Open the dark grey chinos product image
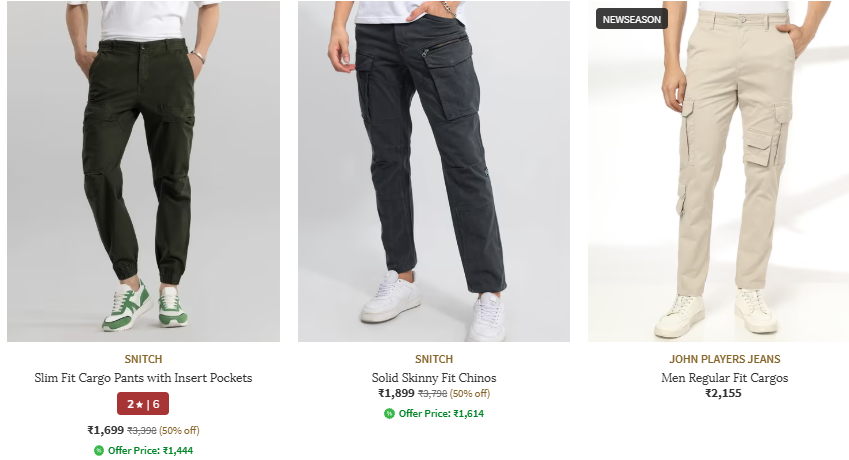 [433, 171]
